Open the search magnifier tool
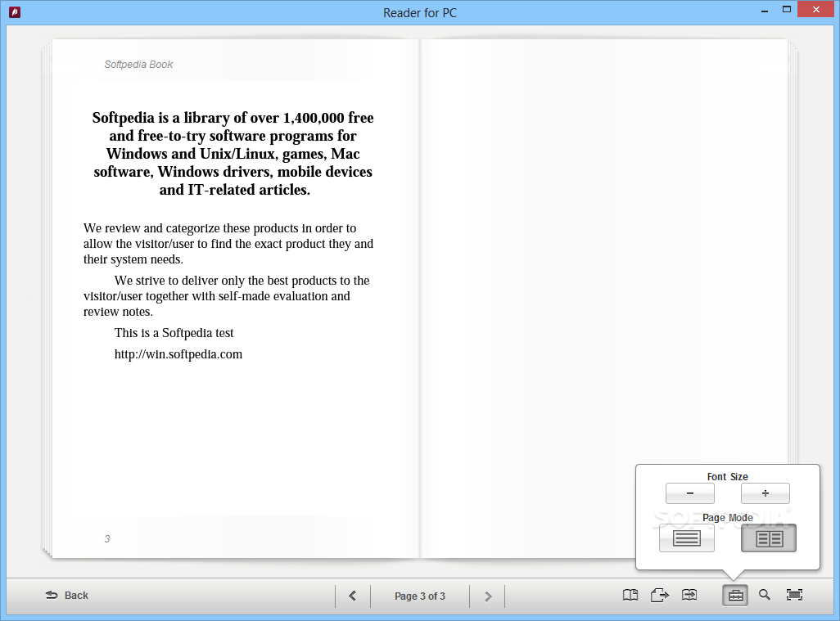 tap(765, 595)
